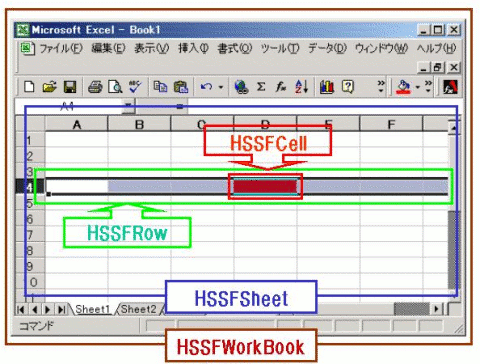This screenshot has width=480, height=364.
Task: Expand the toolbar overflow chevron beside the Help icon
Action: (x=381, y=87)
